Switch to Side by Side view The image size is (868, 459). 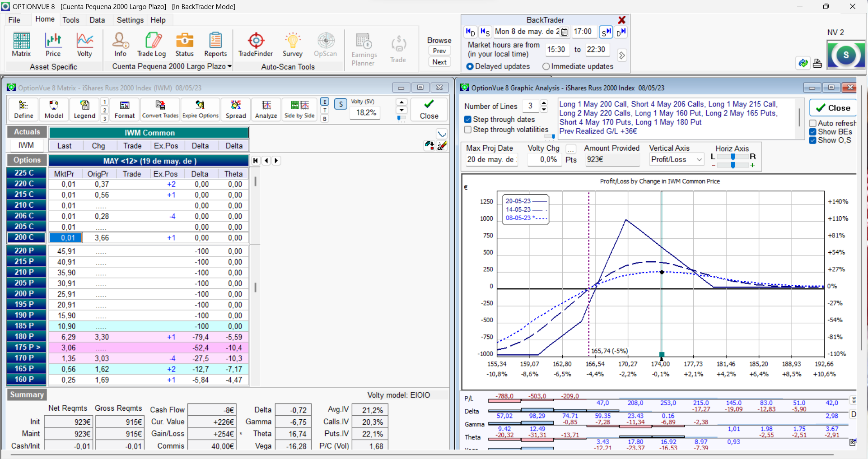point(299,110)
